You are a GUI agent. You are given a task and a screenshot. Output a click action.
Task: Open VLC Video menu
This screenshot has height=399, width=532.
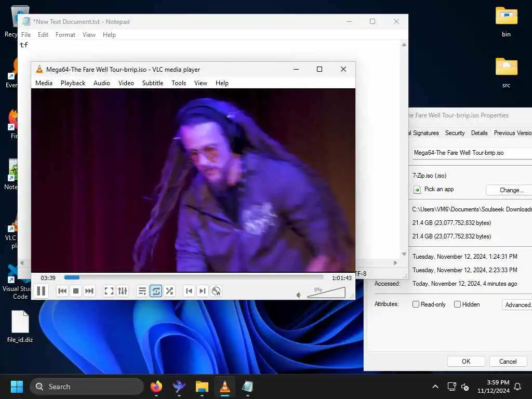[126, 83]
